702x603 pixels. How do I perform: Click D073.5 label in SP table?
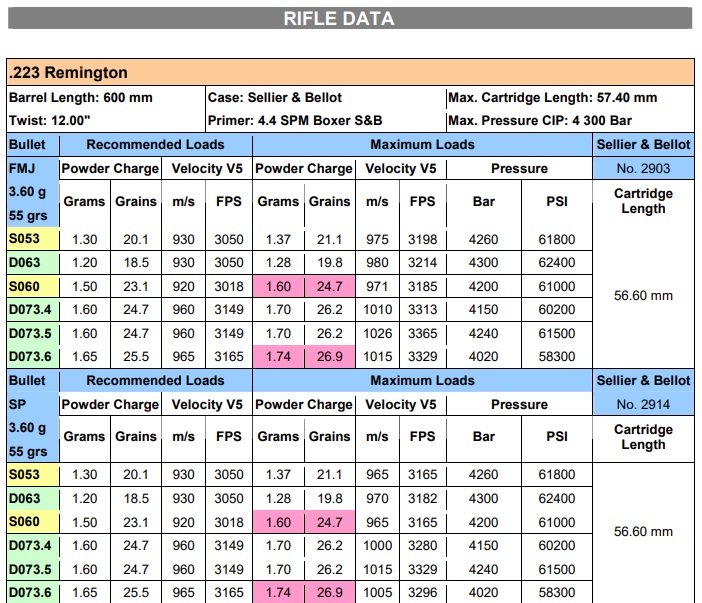click(x=30, y=569)
